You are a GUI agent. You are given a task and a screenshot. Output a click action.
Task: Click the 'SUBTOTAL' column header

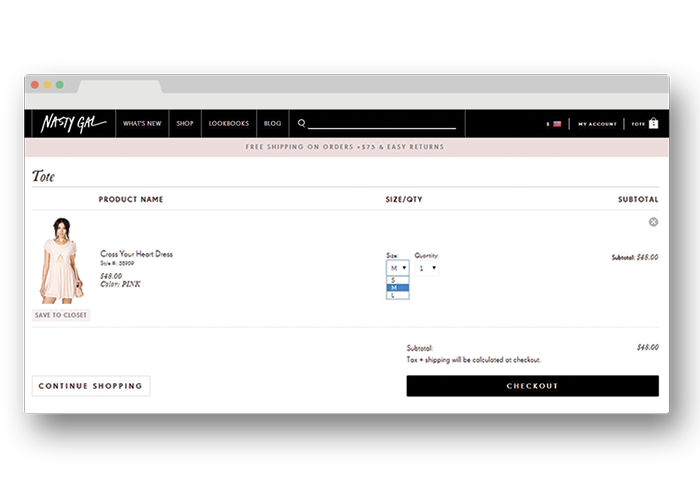(x=638, y=199)
